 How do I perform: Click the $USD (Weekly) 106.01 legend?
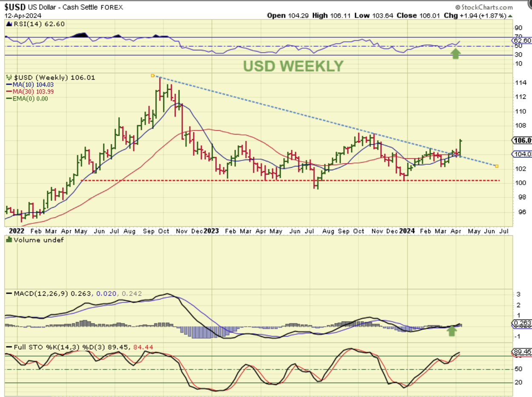[55, 77]
